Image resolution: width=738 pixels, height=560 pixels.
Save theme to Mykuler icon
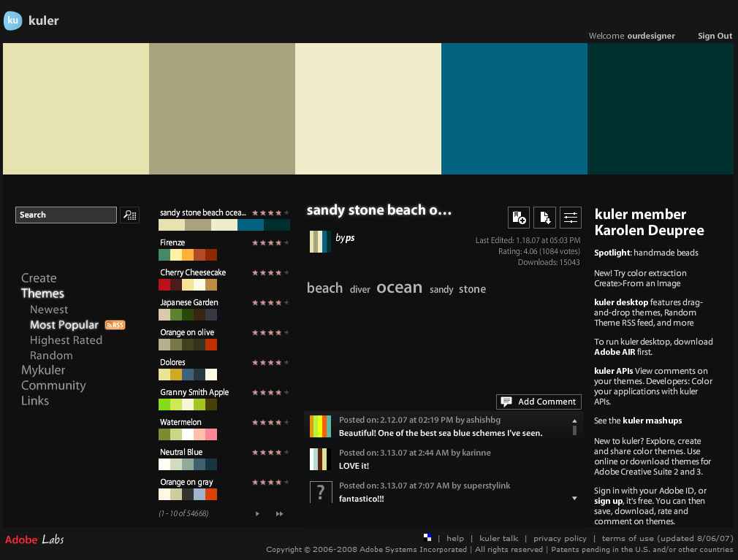point(519,218)
